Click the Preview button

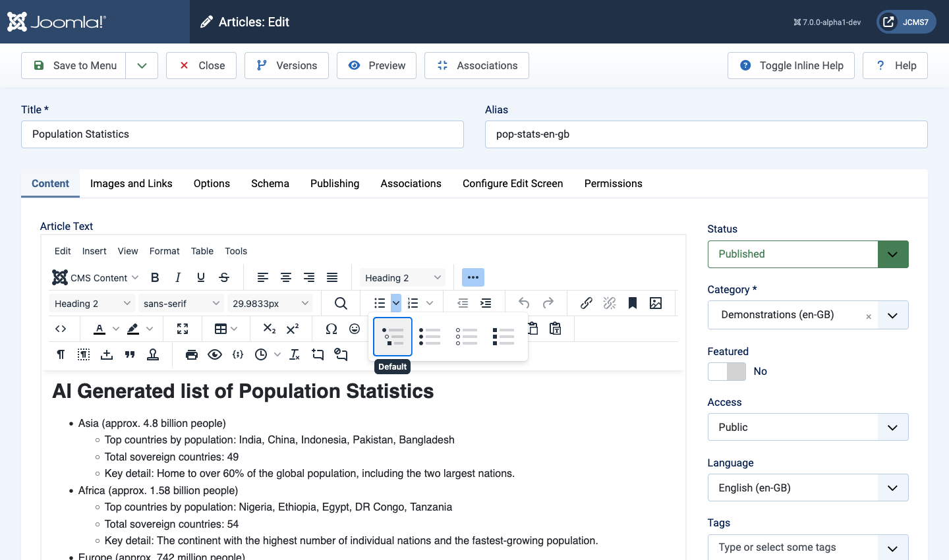376,66
